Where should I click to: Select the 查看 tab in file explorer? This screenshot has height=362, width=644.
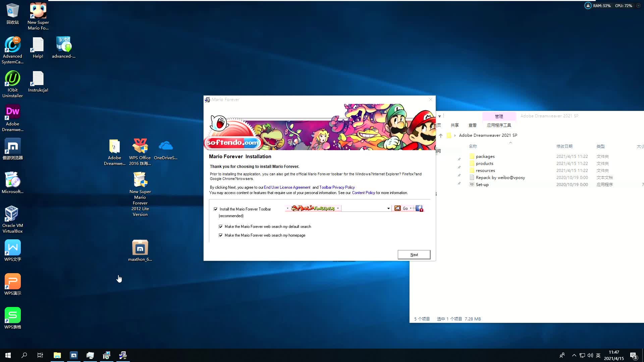point(472,125)
